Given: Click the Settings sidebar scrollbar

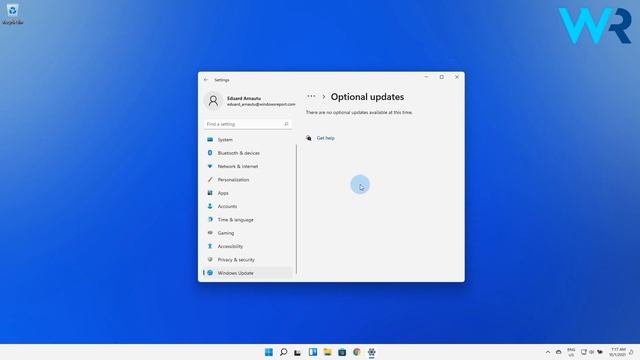Looking at the screenshot, I should (297, 209).
